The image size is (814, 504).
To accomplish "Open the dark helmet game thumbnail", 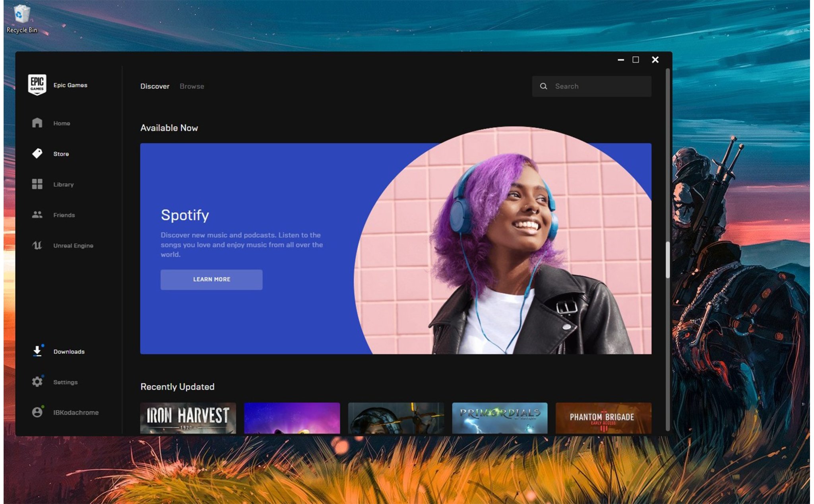I will coord(396,418).
